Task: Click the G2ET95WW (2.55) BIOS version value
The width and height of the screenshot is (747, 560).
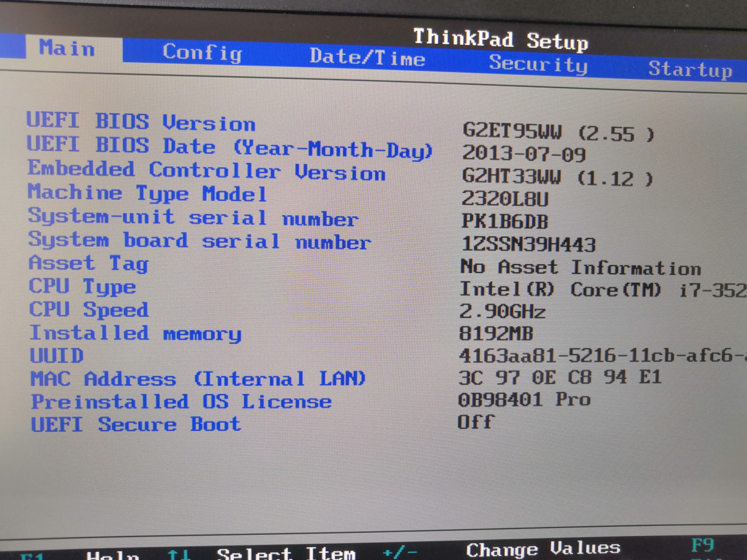Action: (558, 132)
